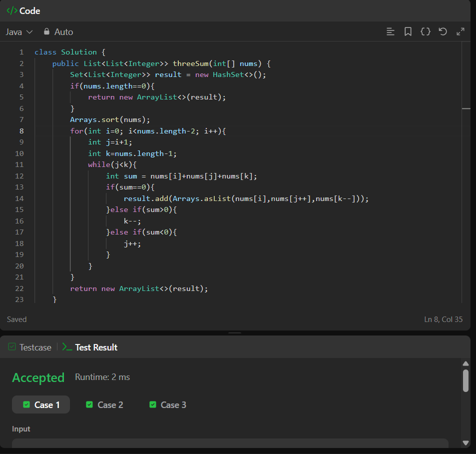
Task: Click the Runtime: 2 ms text
Action: coord(102,377)
